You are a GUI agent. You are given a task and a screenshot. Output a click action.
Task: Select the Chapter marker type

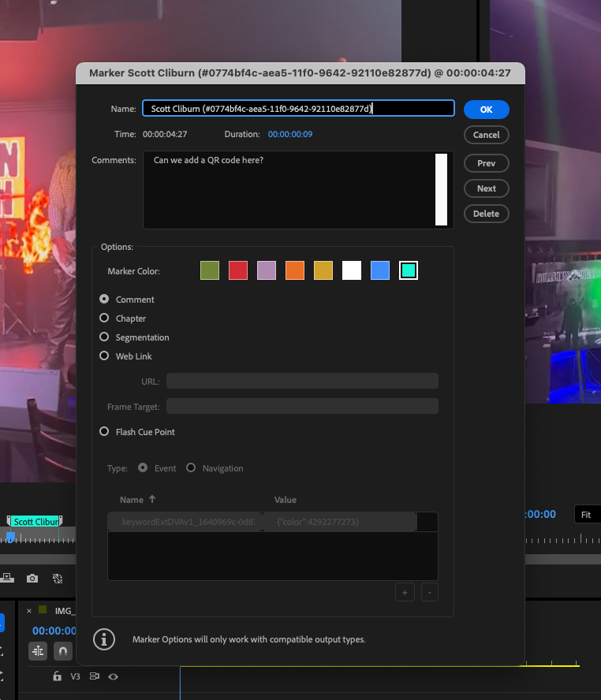pos(104,318)
